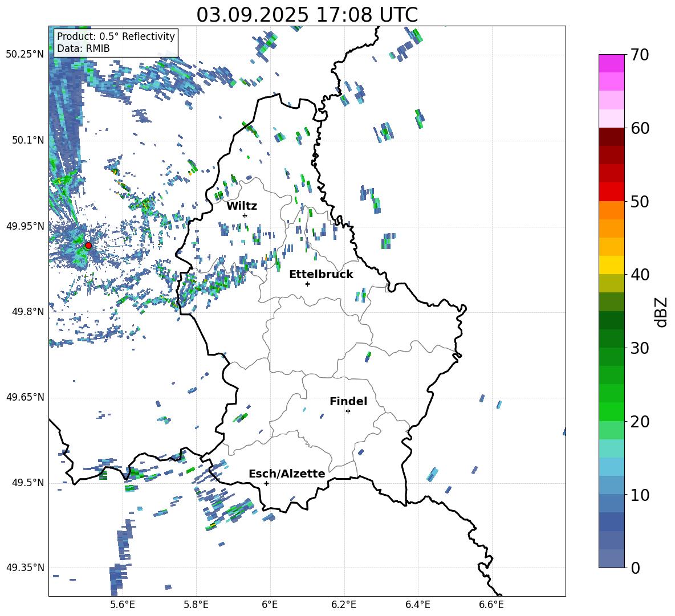Click the latitude label 49.8°N
The image size is (675, 616).
pyautogui.click(x=28, y=312)
